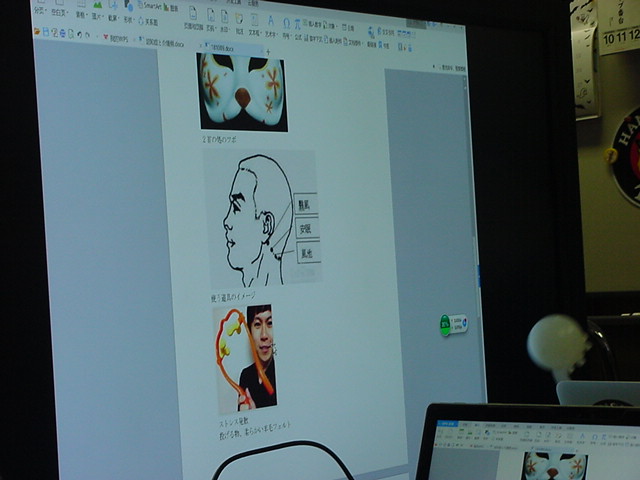Open the 水印 watermark dropdown
Viewport: 640px width, 480px height.
[224, 29]
